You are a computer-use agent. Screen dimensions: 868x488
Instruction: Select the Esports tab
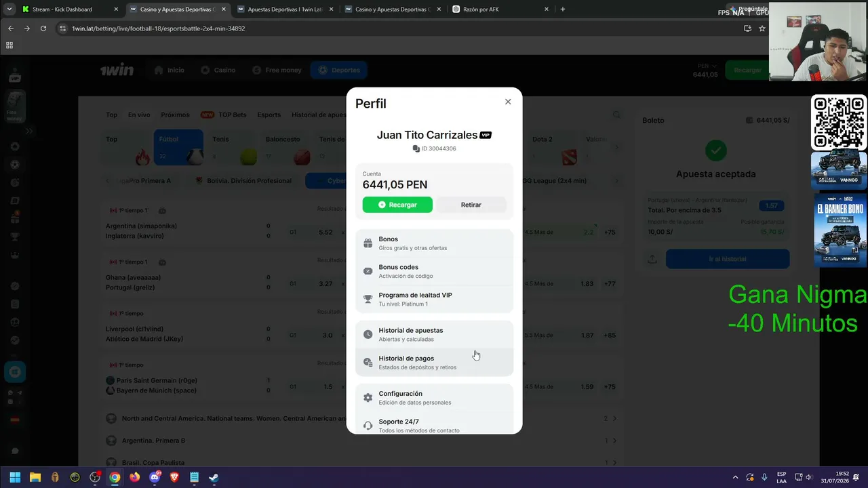coord(269,115)
